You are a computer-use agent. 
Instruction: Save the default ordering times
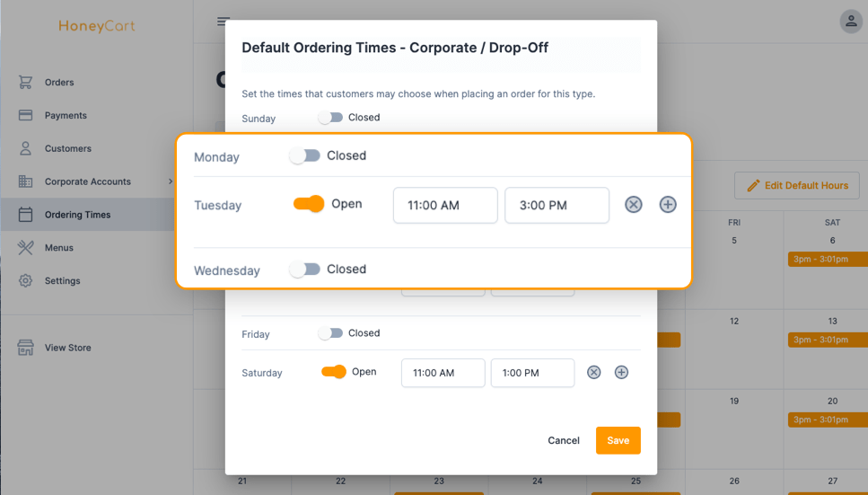pyautogui.click(x=618, y=440)
